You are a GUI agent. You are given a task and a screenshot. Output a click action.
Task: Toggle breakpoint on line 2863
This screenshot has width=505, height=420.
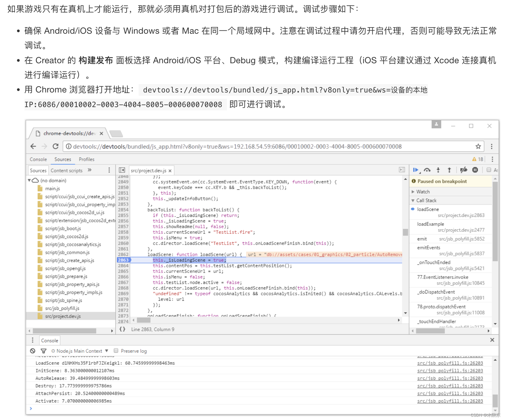coord(123,260)
